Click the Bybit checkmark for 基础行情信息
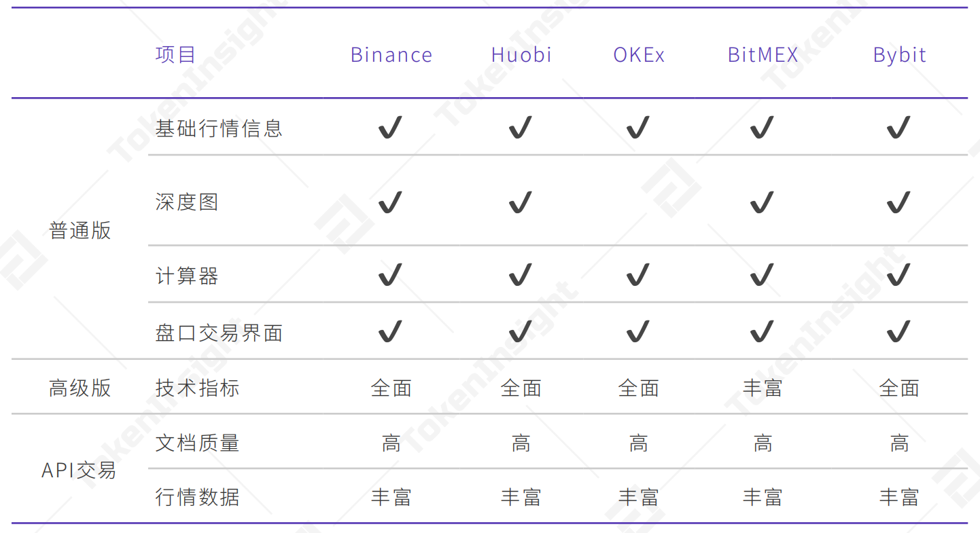This screenshot has width=980, height=533. coord(899,127)
